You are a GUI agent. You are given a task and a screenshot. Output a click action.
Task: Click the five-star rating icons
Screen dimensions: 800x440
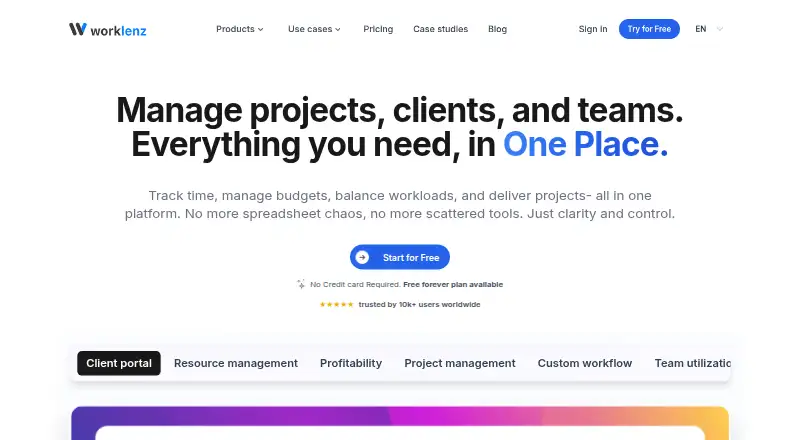coord(336,304)
